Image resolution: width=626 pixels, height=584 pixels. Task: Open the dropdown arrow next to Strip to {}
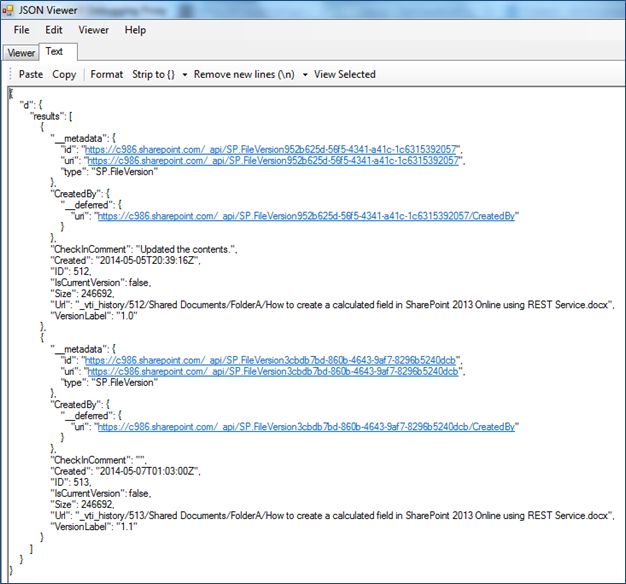coord(185,75)
